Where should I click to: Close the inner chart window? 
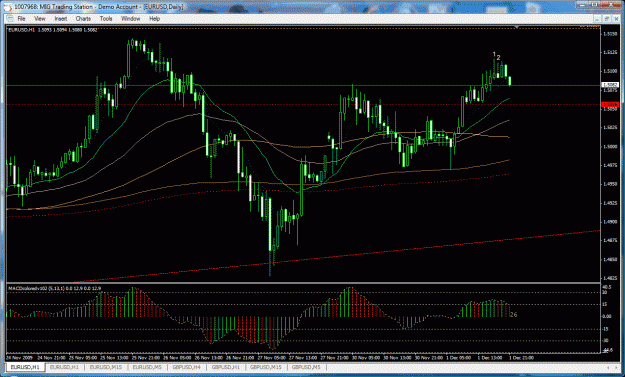pyautogui.click(x=616, y=19)
